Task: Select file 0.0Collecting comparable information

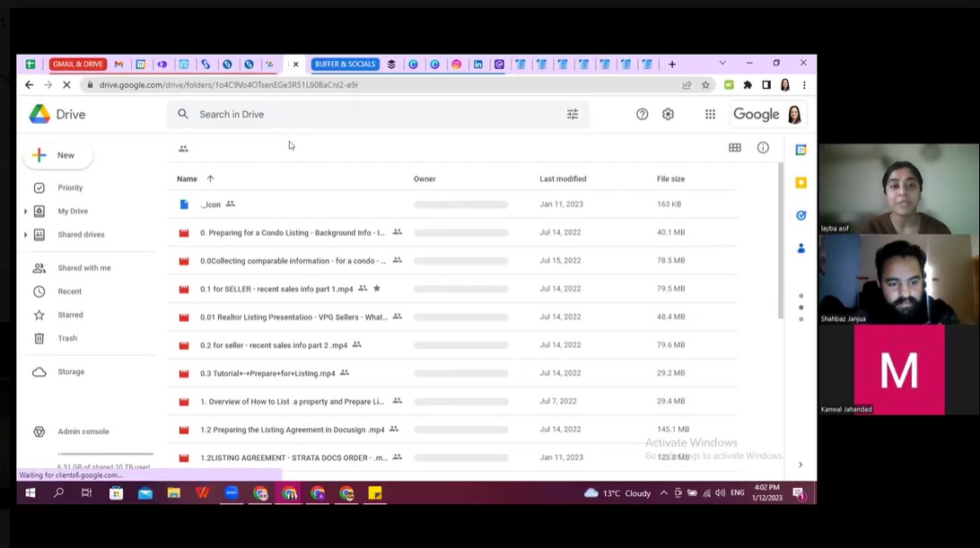Action: (x=452, y=261)
